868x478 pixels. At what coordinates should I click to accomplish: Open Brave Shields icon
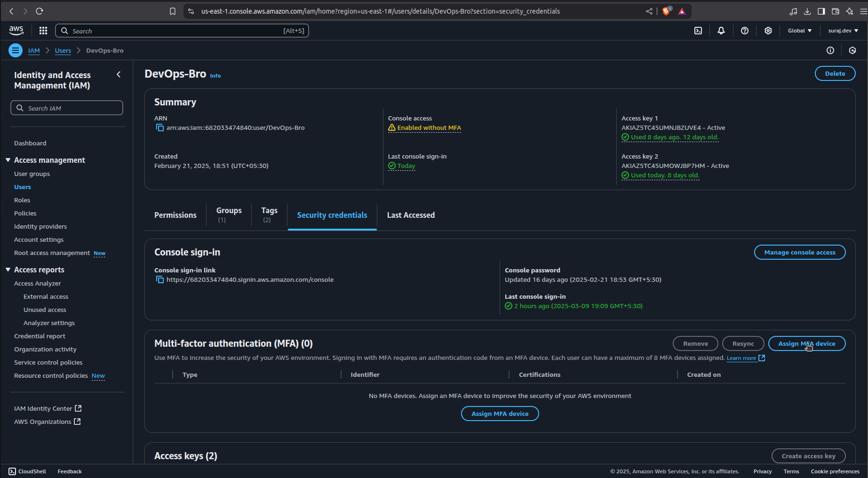(x=667, y=11)
